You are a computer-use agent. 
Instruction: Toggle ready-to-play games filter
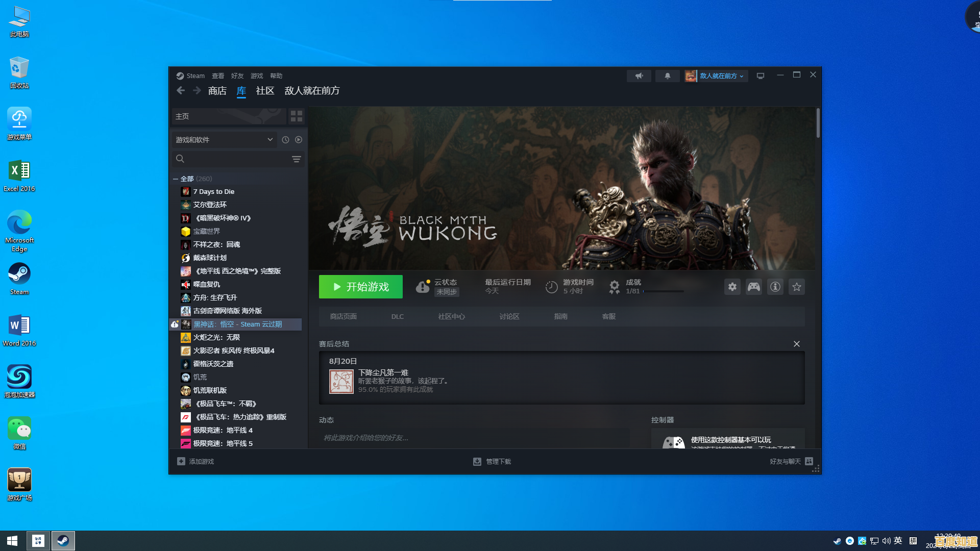(299, 140)
